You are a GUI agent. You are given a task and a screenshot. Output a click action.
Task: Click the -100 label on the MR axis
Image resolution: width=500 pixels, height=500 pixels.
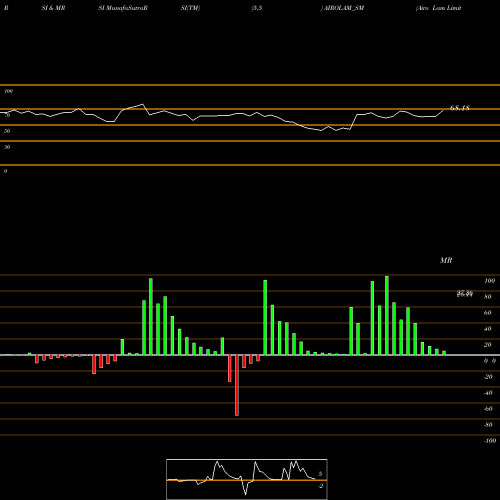(490, 441)
